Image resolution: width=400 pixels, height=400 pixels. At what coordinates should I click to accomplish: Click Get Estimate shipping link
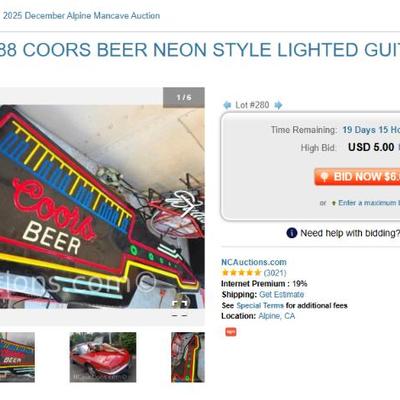click(x=282, y=294)
